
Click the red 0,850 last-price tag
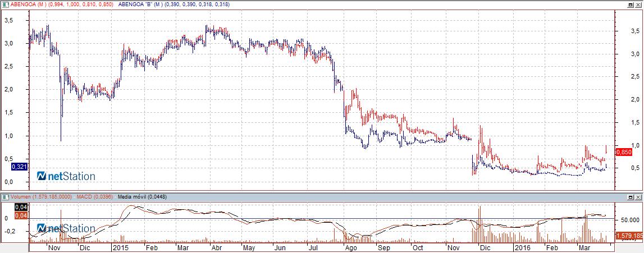(x=624, y=152)
